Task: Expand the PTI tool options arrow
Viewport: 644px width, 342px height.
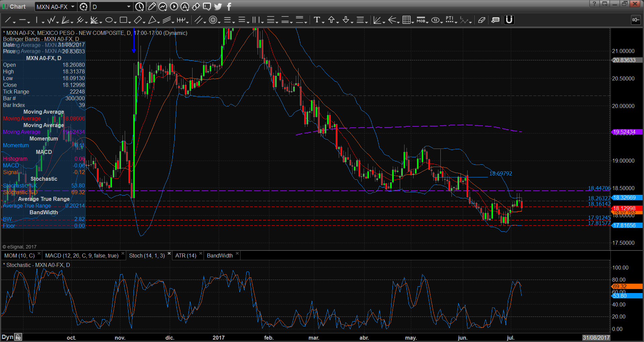Action: point(456,22)
